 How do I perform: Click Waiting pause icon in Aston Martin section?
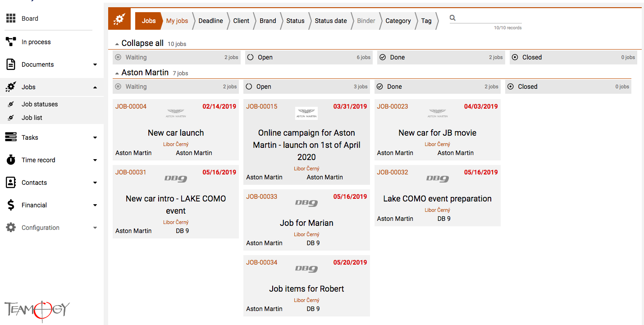[118, 87]
